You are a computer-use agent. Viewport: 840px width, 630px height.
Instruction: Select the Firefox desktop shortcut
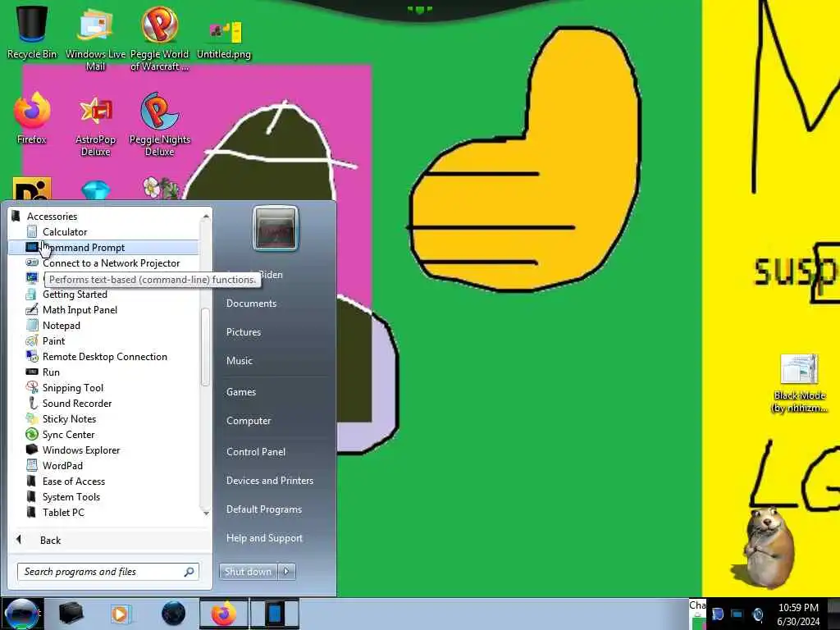pos(32,118)
